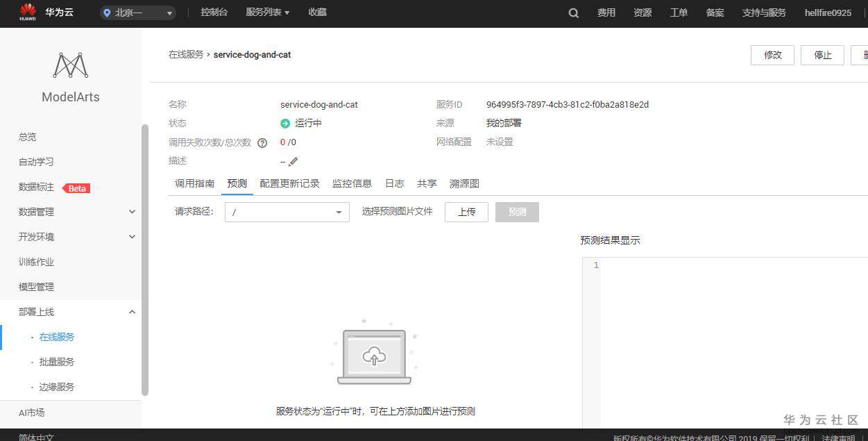This screenshot has width=868, height=441.
Task: Open the 备案 menu
Action: pyautogui.click(x=715, y=13)
